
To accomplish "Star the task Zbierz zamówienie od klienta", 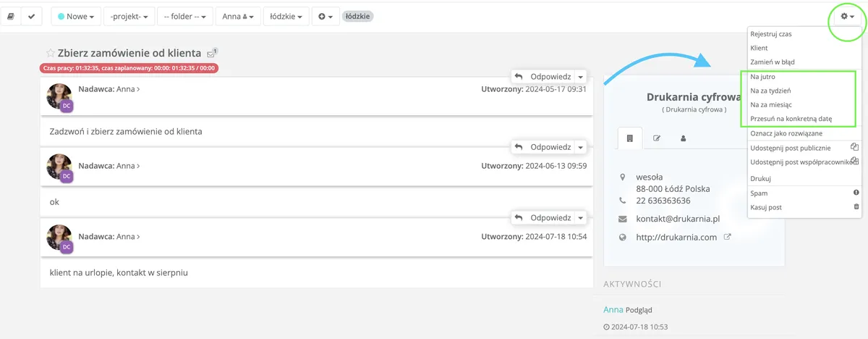I will pyautogui.click(x=50, y=53).
